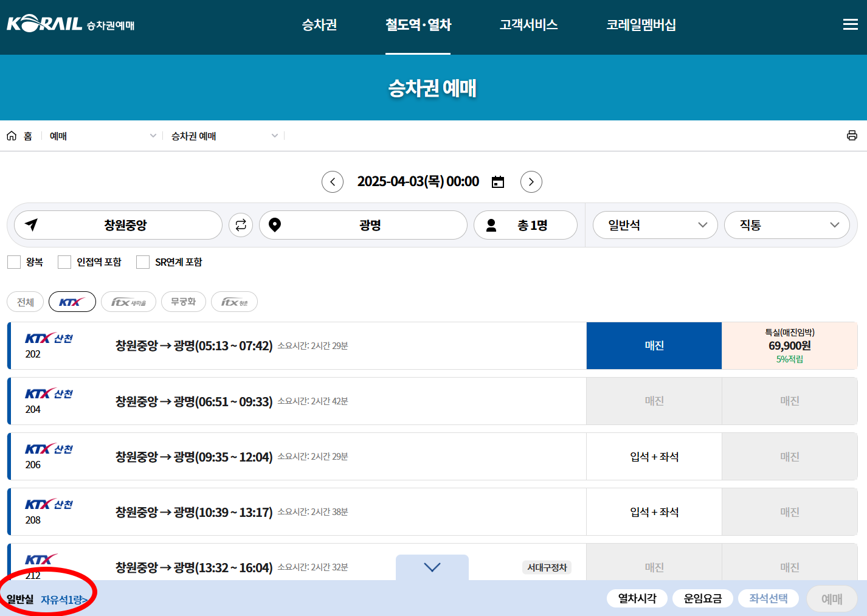The image size is (867, 616).
Task: Check the SR연계 포함 option
Action: click(143, 262)
